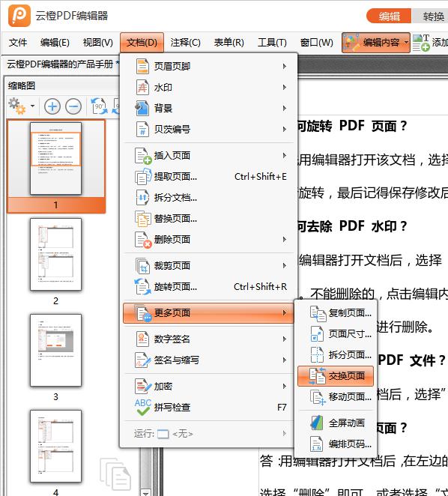Switch to the 转换 mode button
This screenshot has width=448, height=496.
coord(430,16)
